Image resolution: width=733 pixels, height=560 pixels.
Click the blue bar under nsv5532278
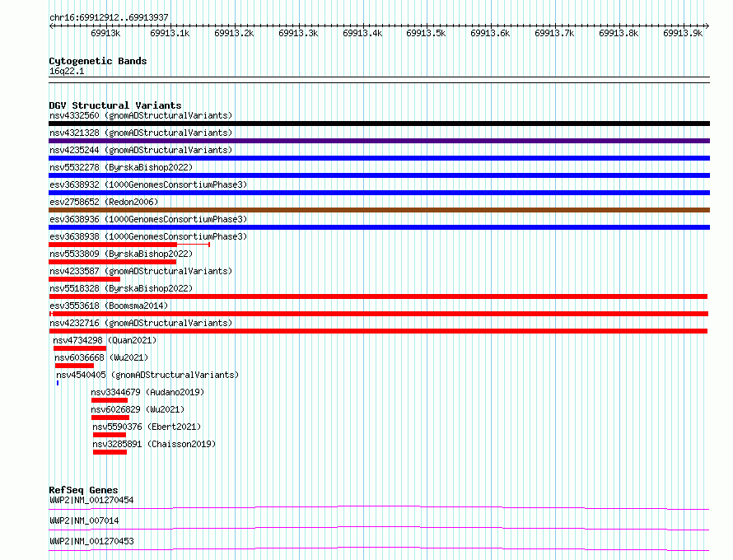click(379, 175)
